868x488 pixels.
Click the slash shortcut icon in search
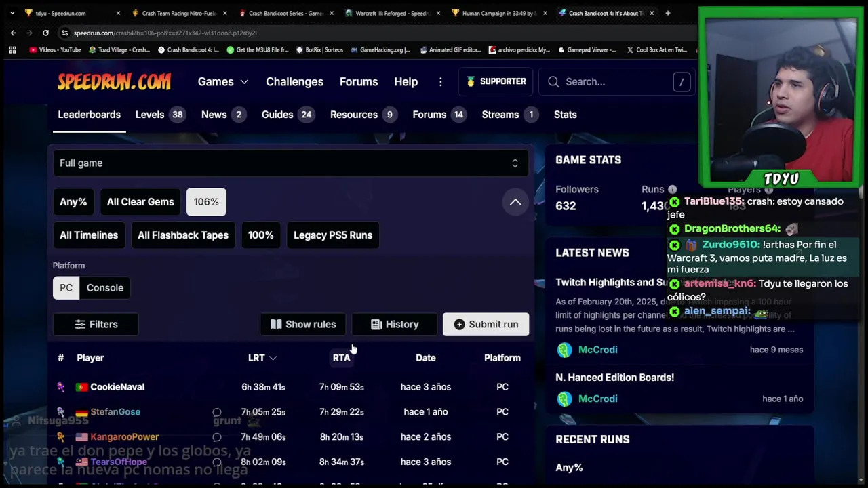pos(682,81)
